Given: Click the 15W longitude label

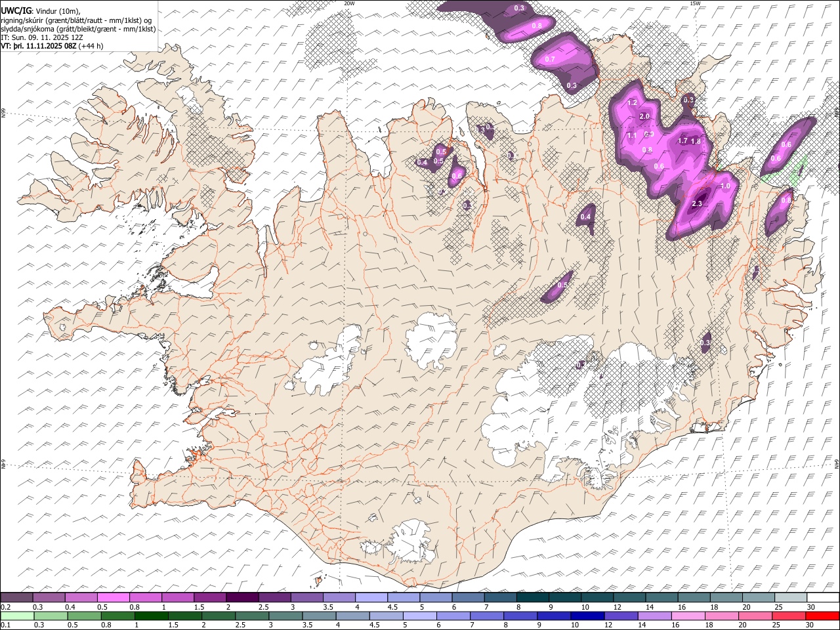Looking at the screenshot, I should click(x=695, y=3).
